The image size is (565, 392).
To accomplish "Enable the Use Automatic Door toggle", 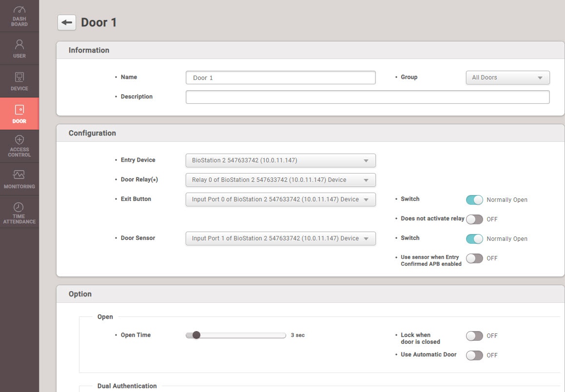I will 474,355.
